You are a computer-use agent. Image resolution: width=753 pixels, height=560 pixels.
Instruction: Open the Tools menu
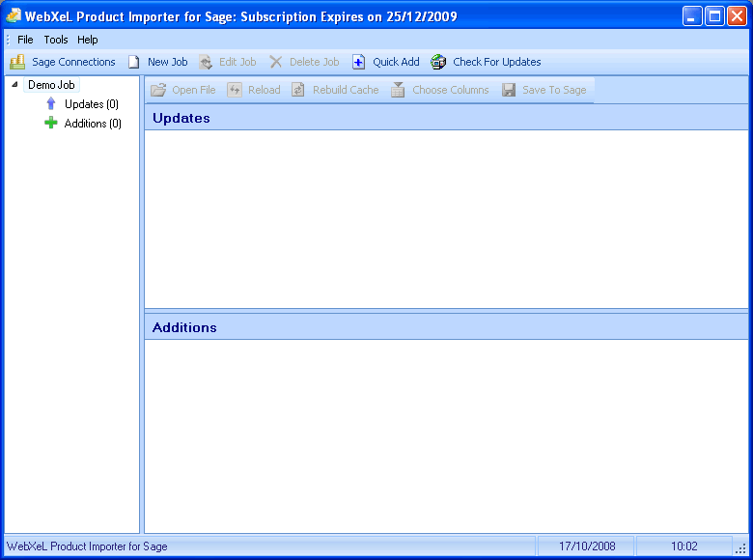[x=56, y=40]
